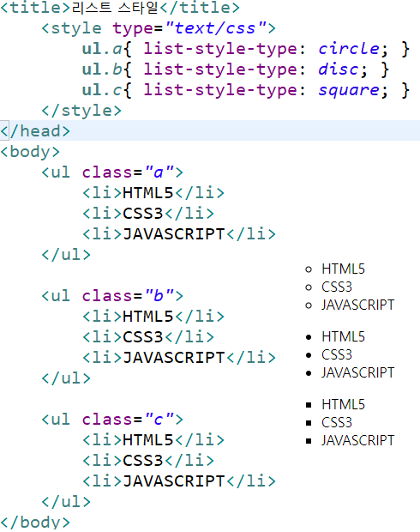Click the ul class="b" opening tag
The image size is (420, 532).
pos(112,296)
